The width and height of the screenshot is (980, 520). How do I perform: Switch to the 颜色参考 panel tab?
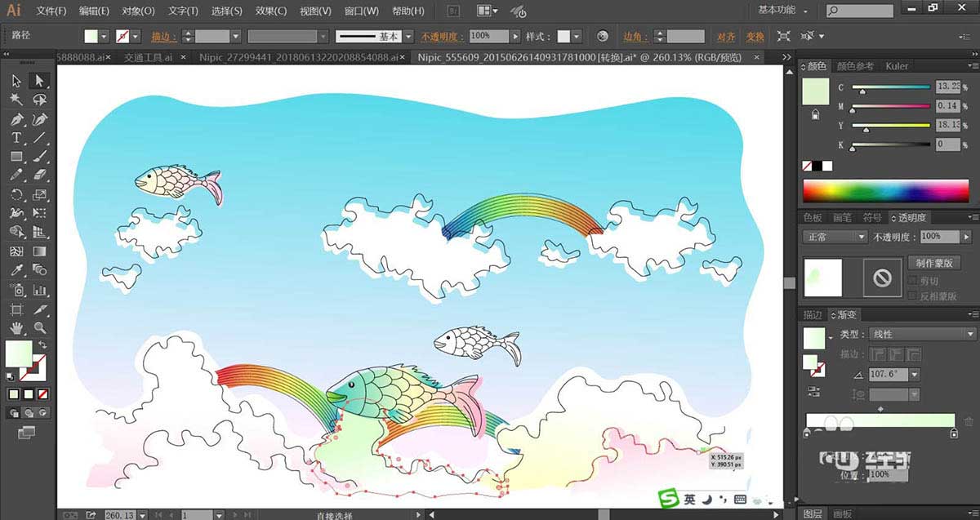click(x=854, y=66)
